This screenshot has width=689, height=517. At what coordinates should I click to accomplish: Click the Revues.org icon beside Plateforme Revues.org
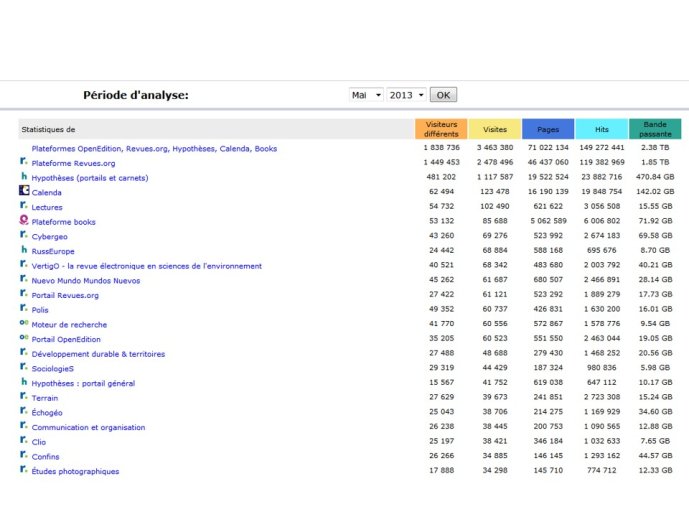(x=24, y=161)
